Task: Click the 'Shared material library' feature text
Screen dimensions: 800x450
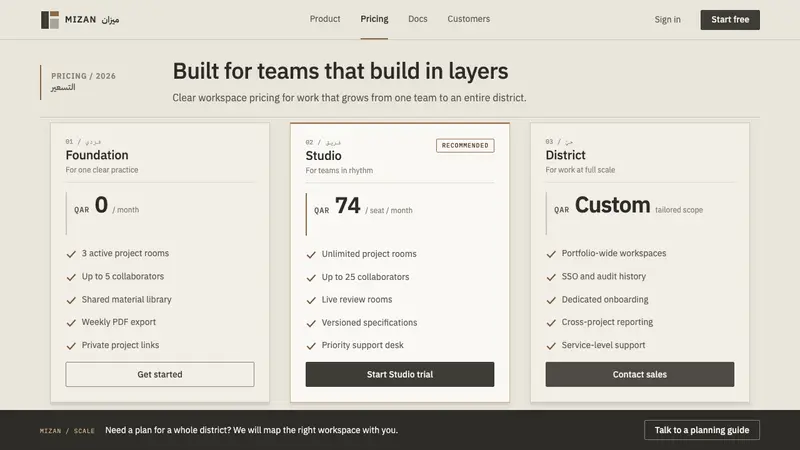Action: [127, 299]
